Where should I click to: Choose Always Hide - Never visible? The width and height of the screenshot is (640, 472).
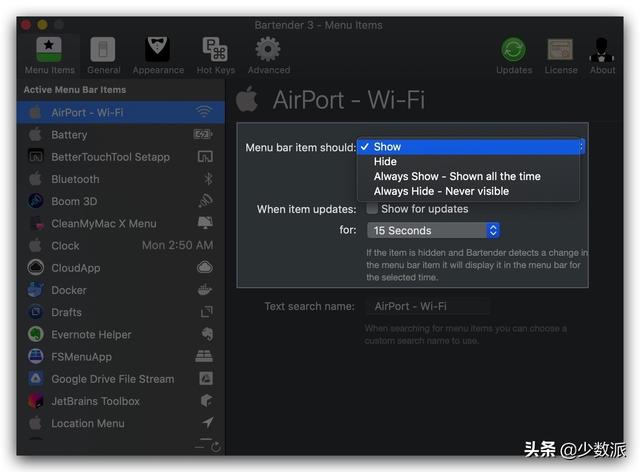[x=469, y=191]
